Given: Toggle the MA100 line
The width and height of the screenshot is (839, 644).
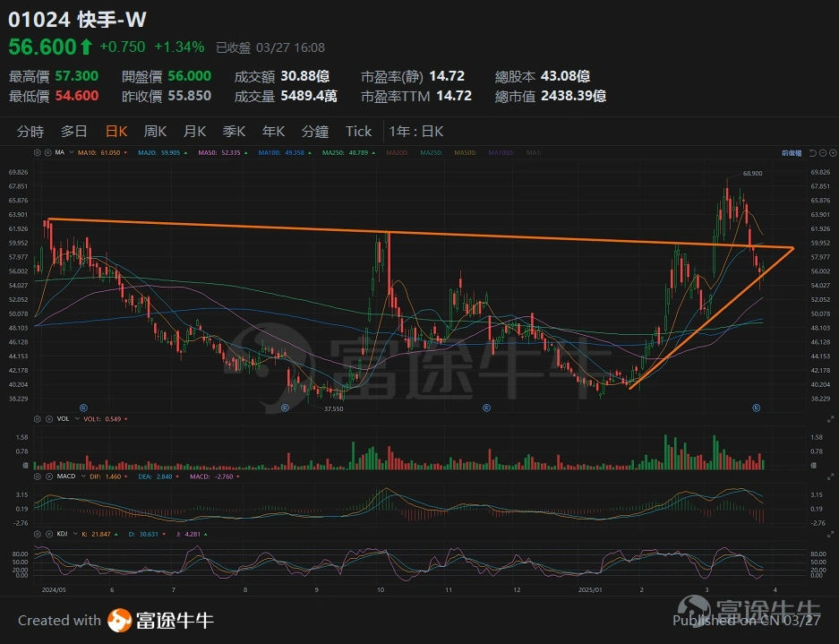Looking at the screenshot, I should [x=285, y=152].
